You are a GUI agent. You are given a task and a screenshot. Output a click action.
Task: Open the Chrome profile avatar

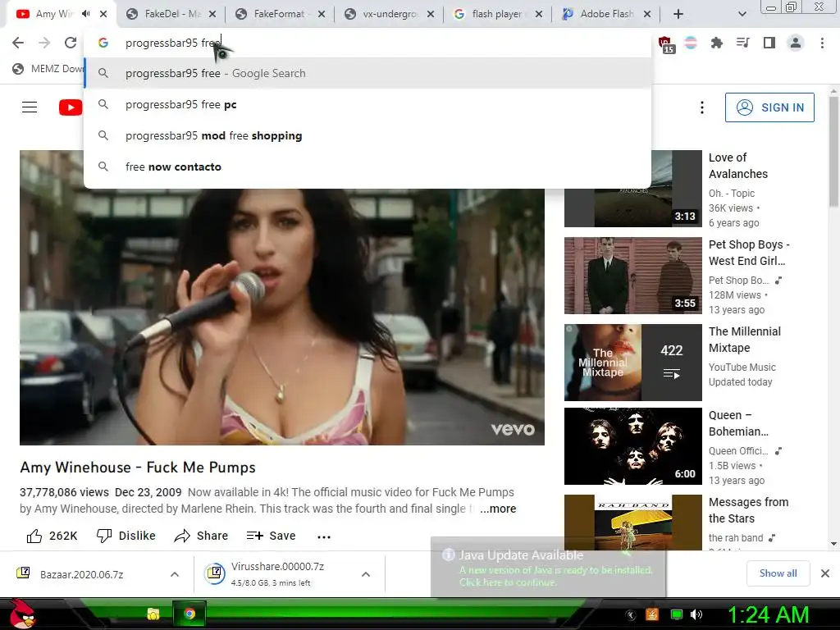pyautogui.click(x=796, y=43)
